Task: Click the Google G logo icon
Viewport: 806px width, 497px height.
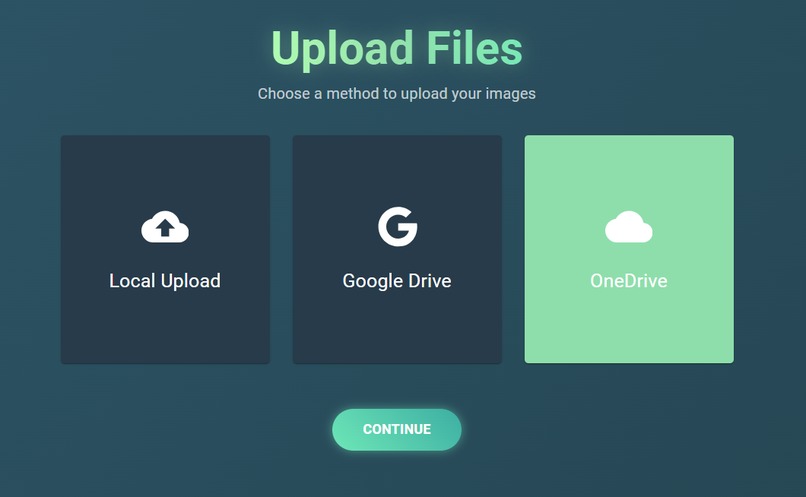Action: click(397, 227)
